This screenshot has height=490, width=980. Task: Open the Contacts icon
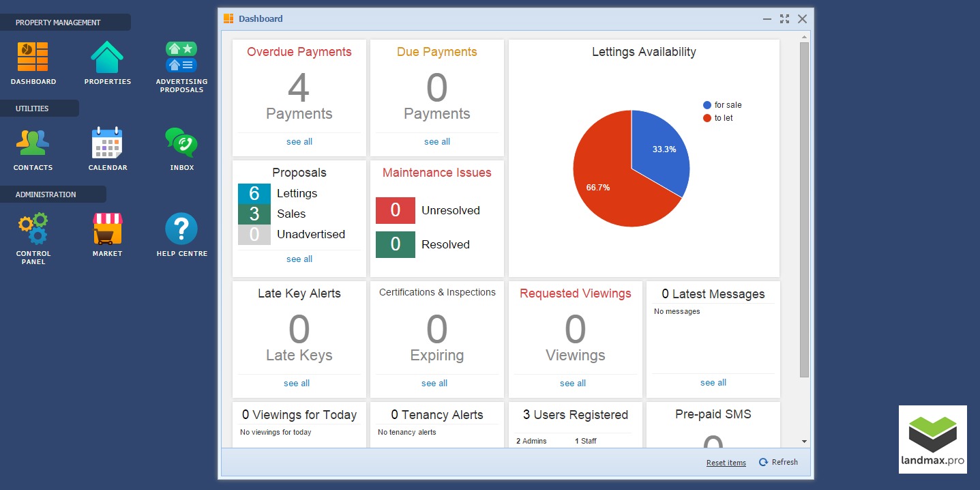click(33, 143)
